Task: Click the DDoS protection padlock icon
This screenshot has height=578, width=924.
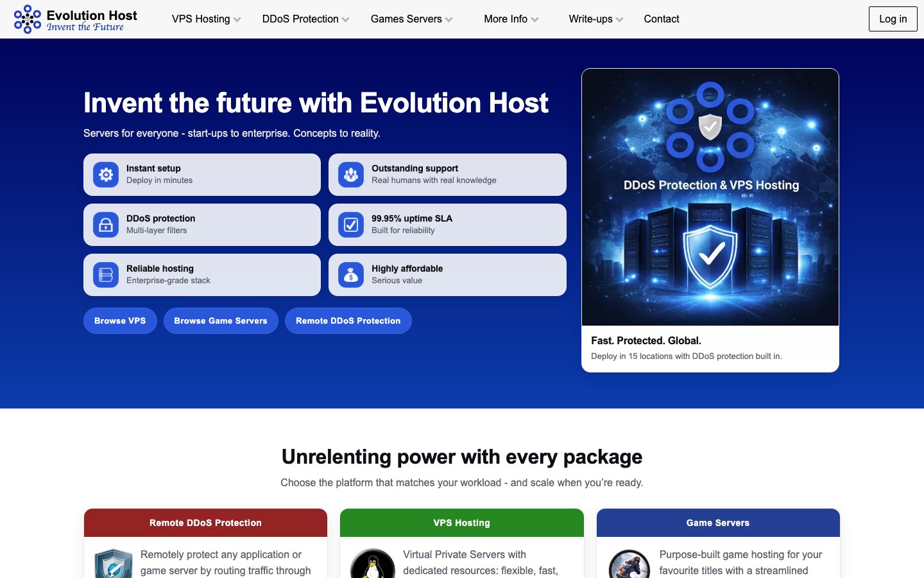Action: [106, 225]
